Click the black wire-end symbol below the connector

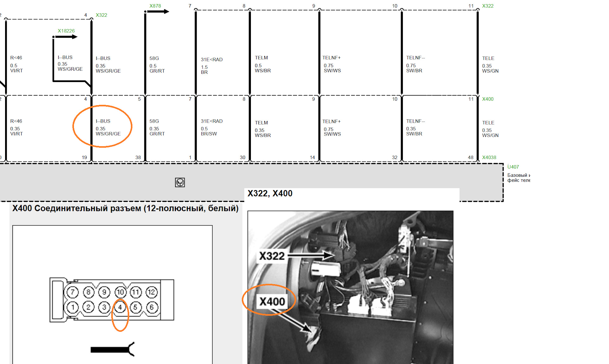point(113,349)
